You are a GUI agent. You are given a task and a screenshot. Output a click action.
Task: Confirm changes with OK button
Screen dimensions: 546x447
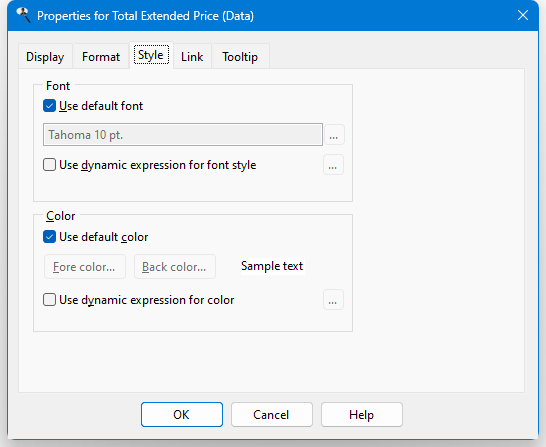click(x=182, y=415)
